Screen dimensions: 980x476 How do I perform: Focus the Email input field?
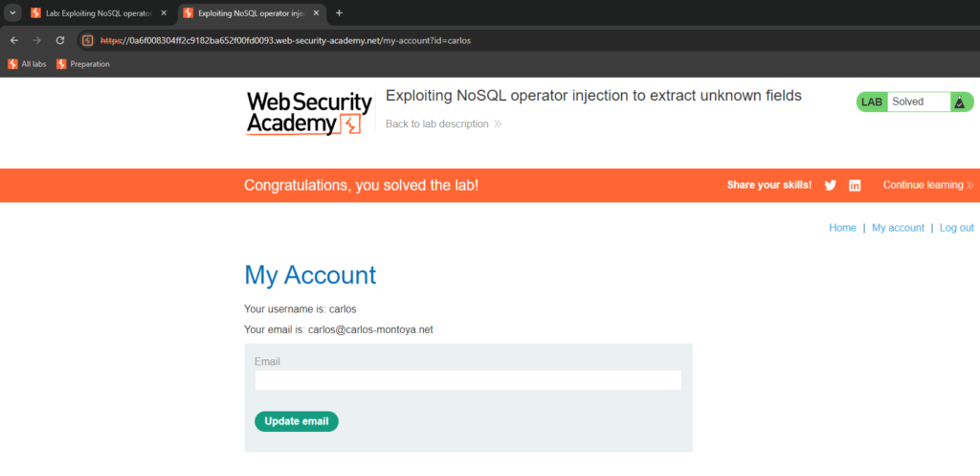pyautogui.click(x=468, y=380)
